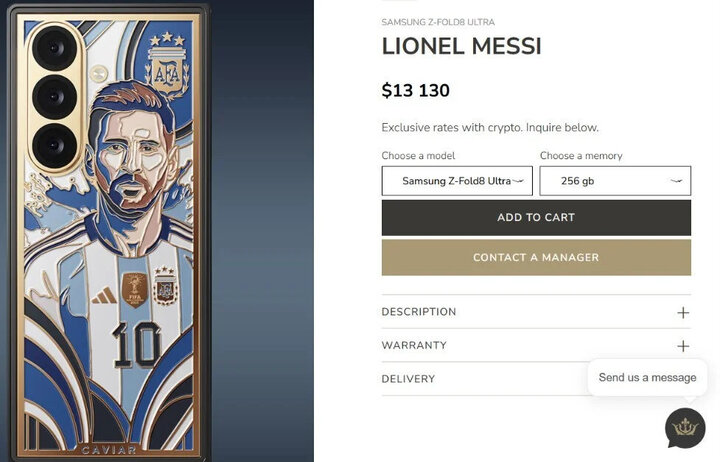Click the memory dropdown arrow
Viewport: 720px width, 462px height.
click(676, 181)
